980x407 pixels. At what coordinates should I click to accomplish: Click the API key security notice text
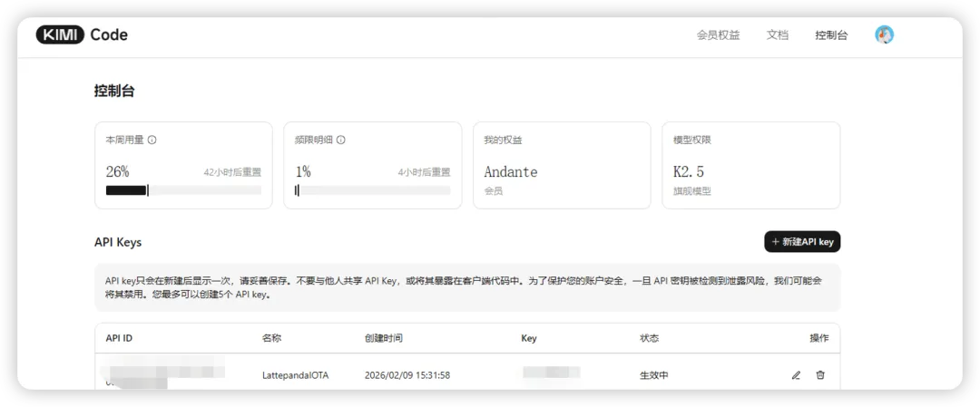click(x=463, y=287)
